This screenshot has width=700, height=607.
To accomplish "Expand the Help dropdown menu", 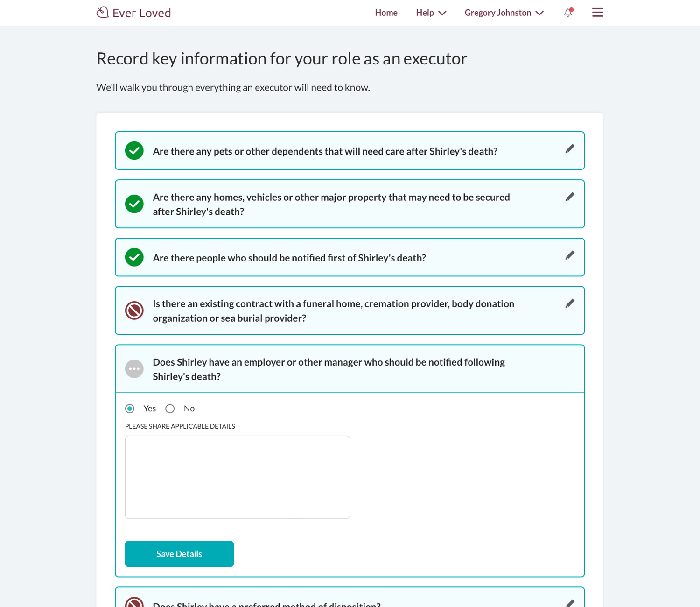I will (431, 13).
